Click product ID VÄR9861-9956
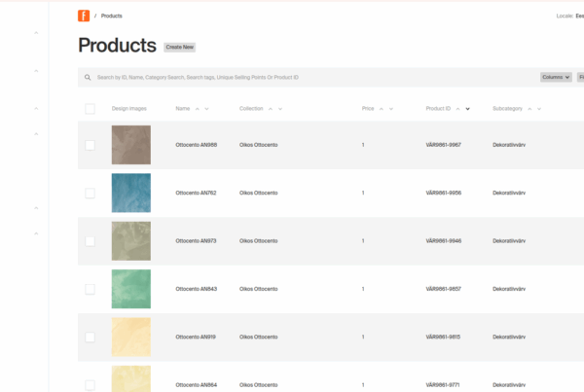Screen dimensions: 584x392 pyautogui.click(x=444, y=193)
